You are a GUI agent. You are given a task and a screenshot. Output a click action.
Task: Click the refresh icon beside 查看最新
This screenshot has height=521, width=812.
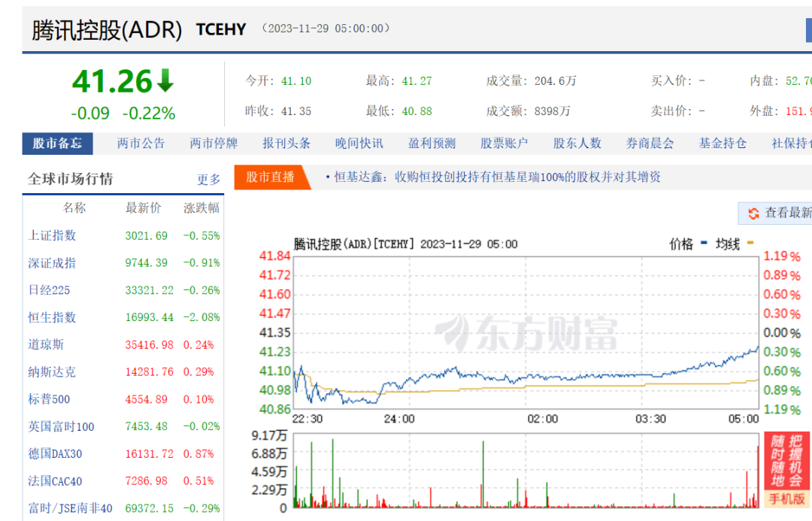pos(753,213)
